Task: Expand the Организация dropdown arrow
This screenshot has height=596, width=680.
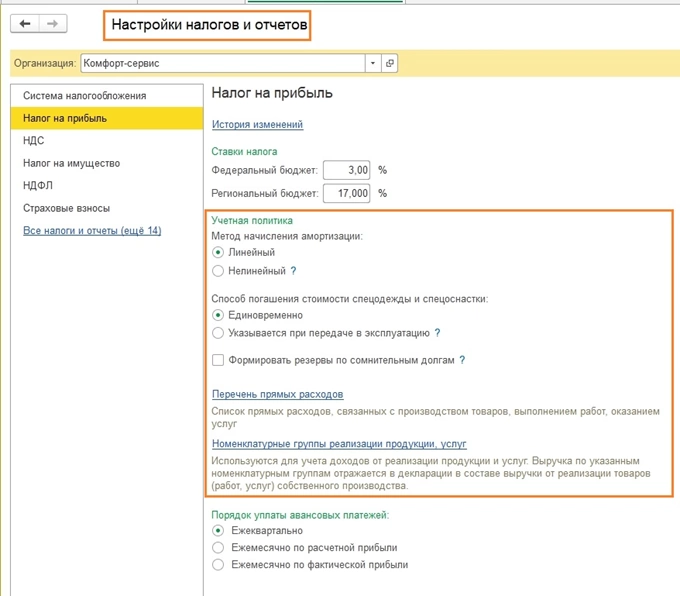Action: pos(373,63)
